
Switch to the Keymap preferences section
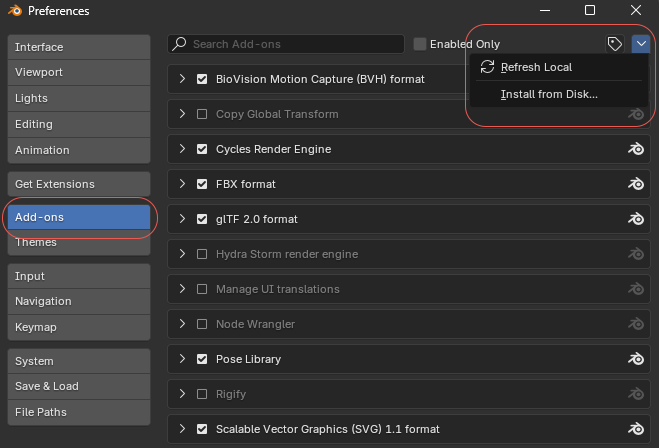point(78,327)
